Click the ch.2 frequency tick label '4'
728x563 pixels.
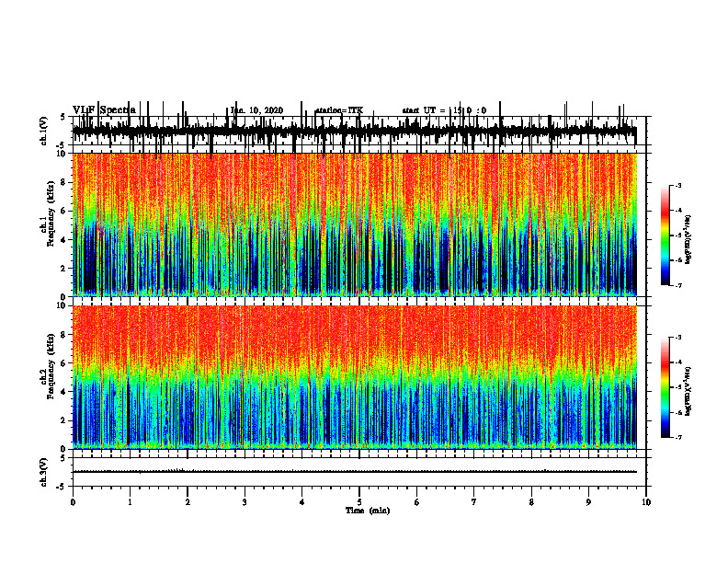tap(63, 392)
